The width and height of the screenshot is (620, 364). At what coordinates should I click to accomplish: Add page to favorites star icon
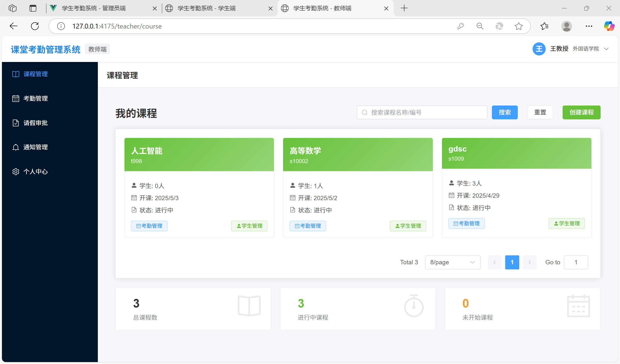519,26
